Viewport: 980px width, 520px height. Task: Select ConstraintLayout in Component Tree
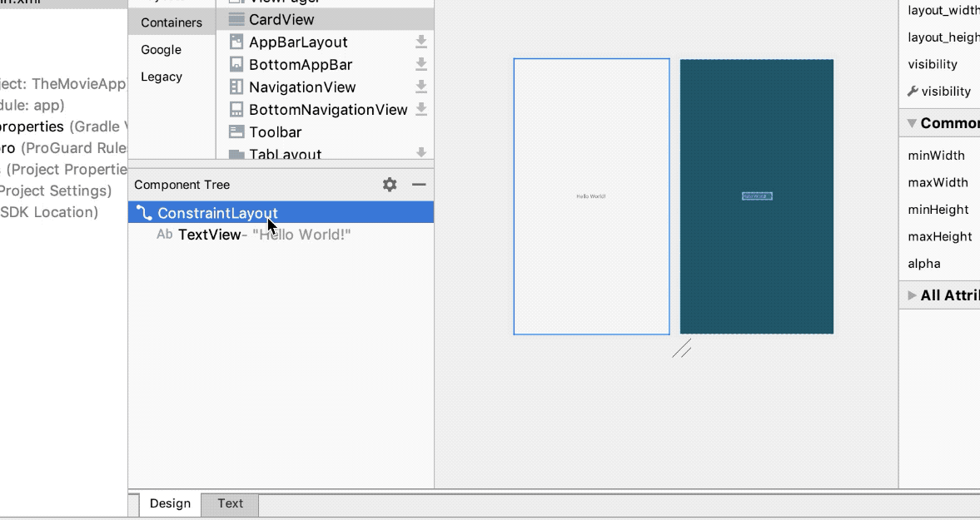pyautogui.click(x=217, y=213)
